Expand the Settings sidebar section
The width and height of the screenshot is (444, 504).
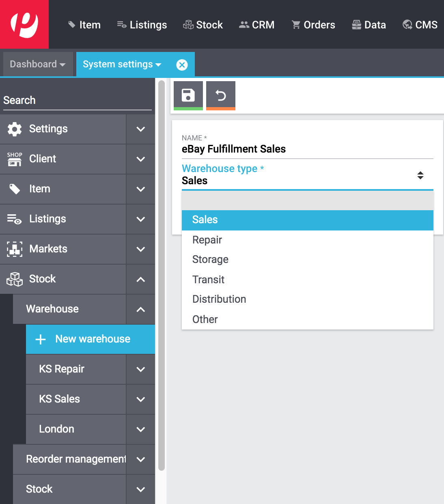coord(141,129)
